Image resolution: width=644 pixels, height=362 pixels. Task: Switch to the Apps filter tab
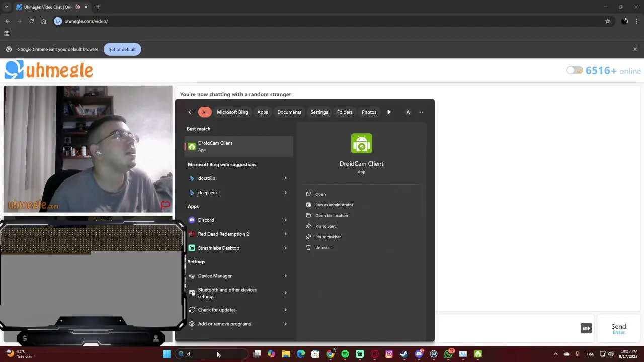(x=263, y=112)
